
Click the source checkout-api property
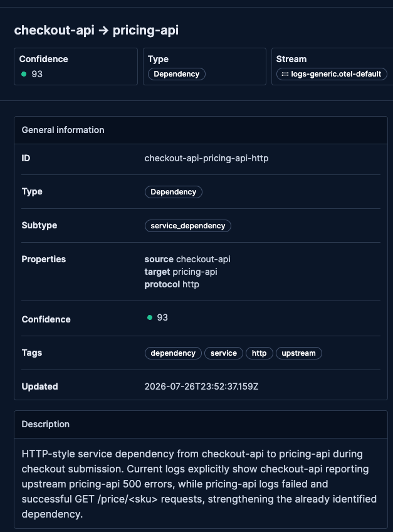tap(187, 259)
